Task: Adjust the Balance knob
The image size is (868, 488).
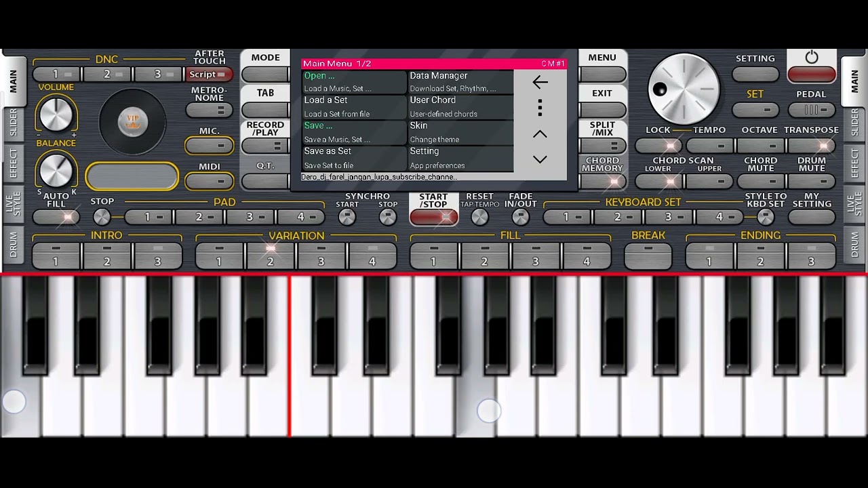Action: [x=56, y=169]
